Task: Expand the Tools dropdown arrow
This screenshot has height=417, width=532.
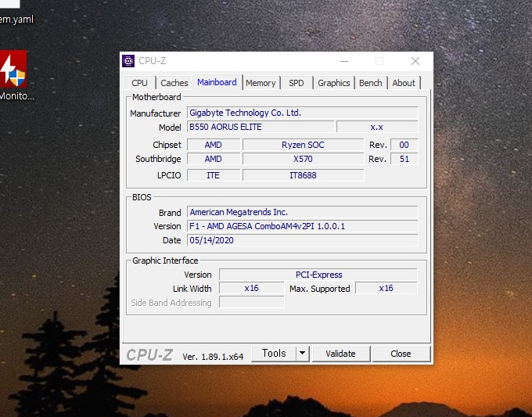Action: pyautogui.click(x=302, y=354)
